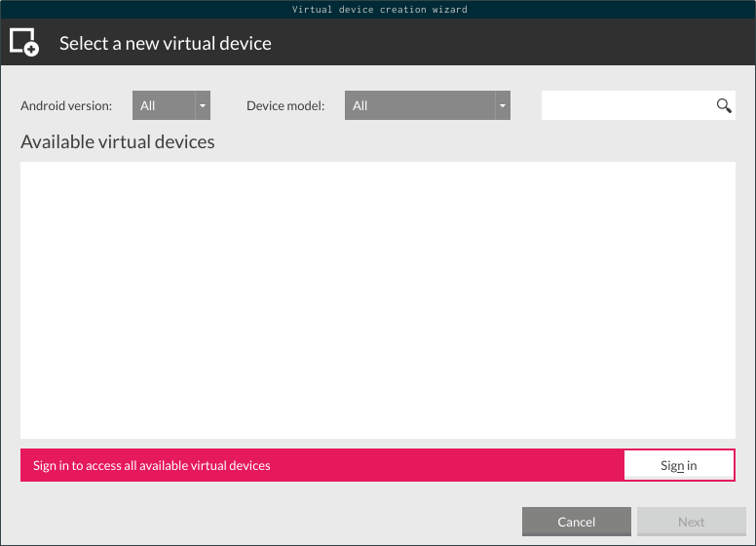Click the 'Available virtual devices' heading
This screenshot has height=546, width=756.
[x=118, y=141]
